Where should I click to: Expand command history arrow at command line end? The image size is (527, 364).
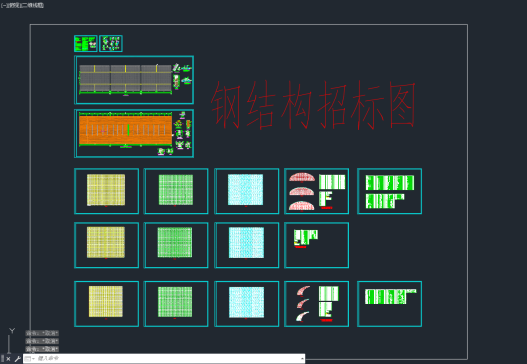tap(302, 359)
